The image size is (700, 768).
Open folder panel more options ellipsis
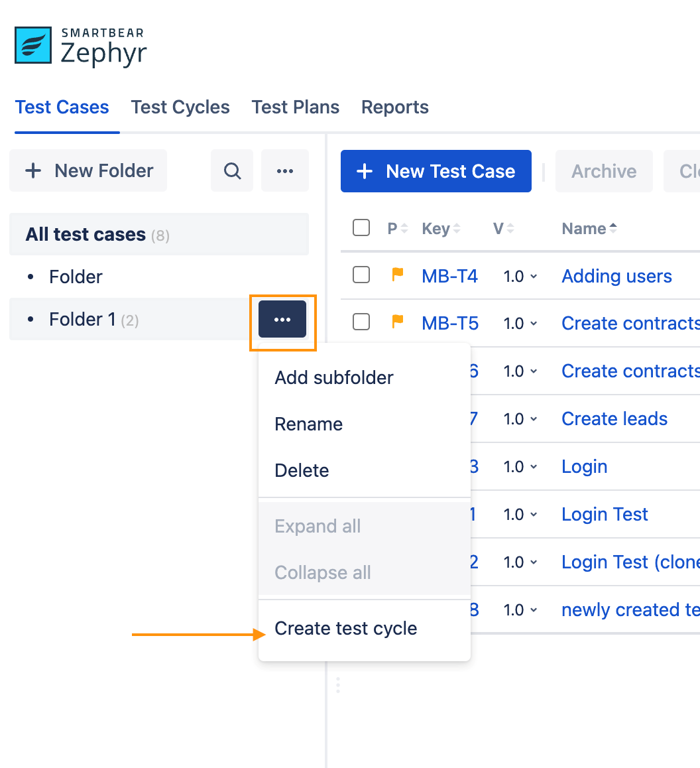285,171
